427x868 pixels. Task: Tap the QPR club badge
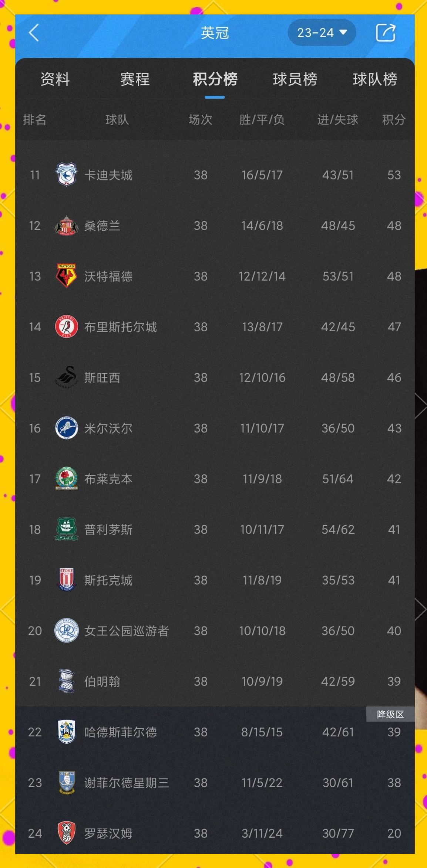tap(66, 630)
